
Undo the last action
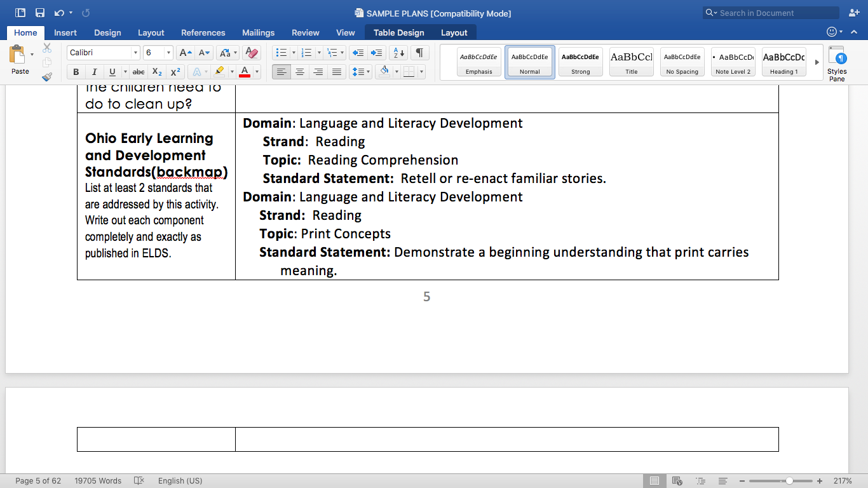coord(59,13)
